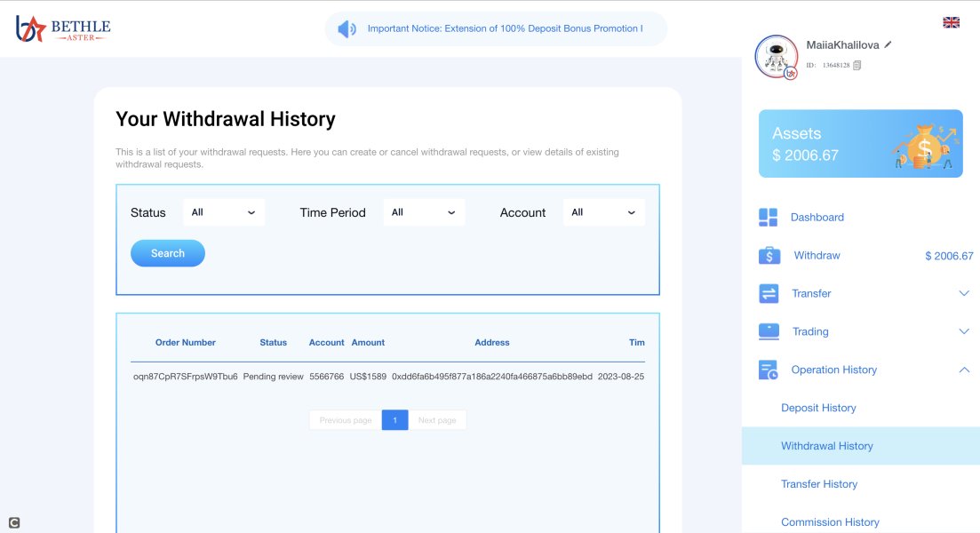
Task: Click the robot profile avatar
Action: point(777,57)
